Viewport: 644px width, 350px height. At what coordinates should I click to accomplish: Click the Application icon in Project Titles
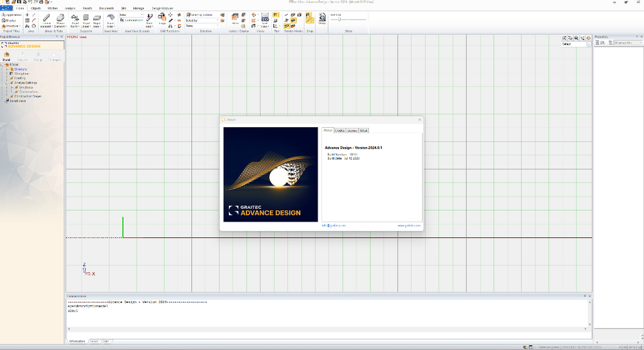[x=3, y=15]
